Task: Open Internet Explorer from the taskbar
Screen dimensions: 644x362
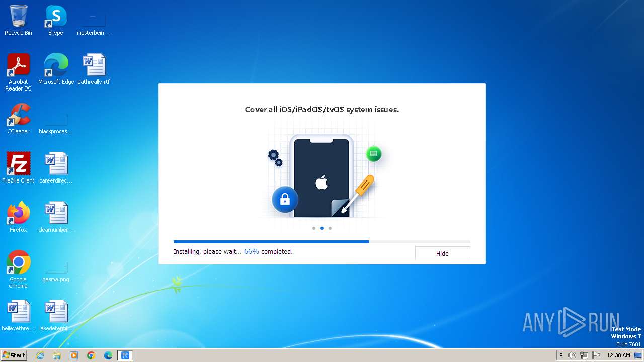Action: [x=40, y=355]
